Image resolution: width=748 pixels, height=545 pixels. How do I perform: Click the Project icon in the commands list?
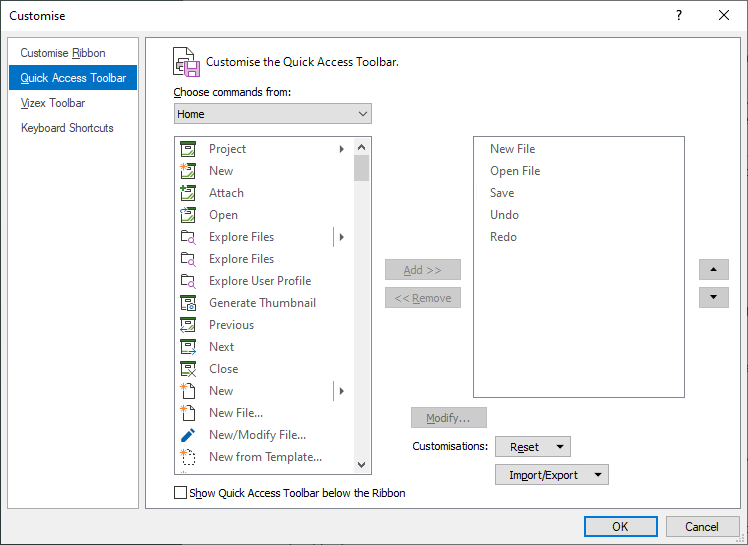coord(188,149)
